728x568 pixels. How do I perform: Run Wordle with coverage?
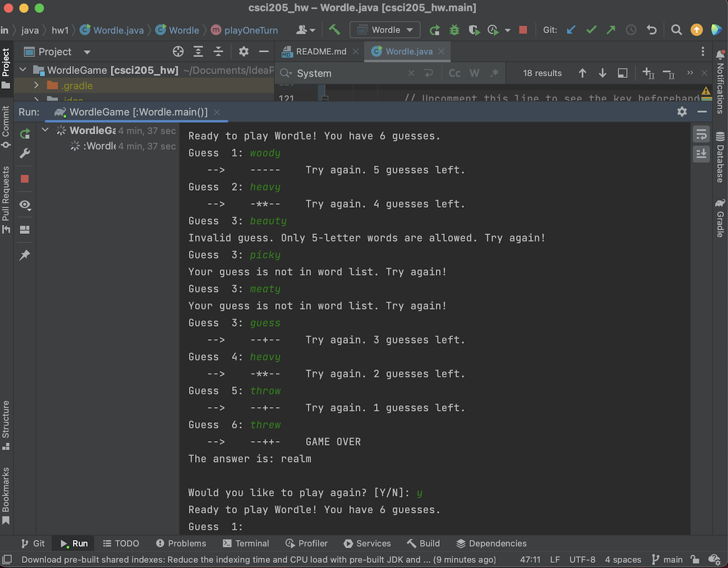pos(475,30)
